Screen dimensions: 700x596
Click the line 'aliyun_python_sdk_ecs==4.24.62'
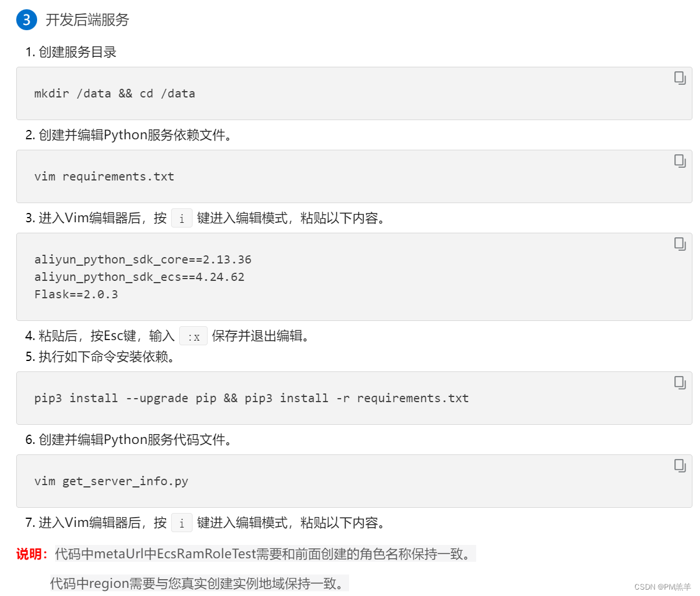coord(139,277)
